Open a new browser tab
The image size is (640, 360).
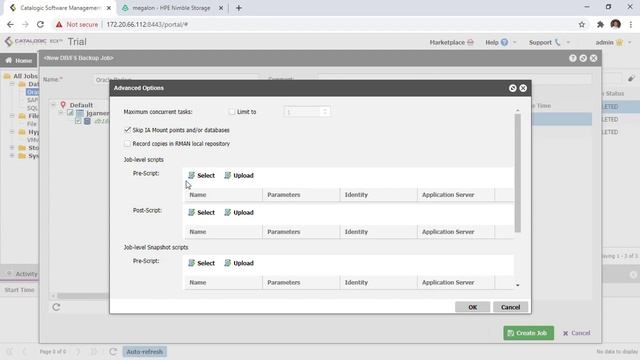[x=239, y=8]
